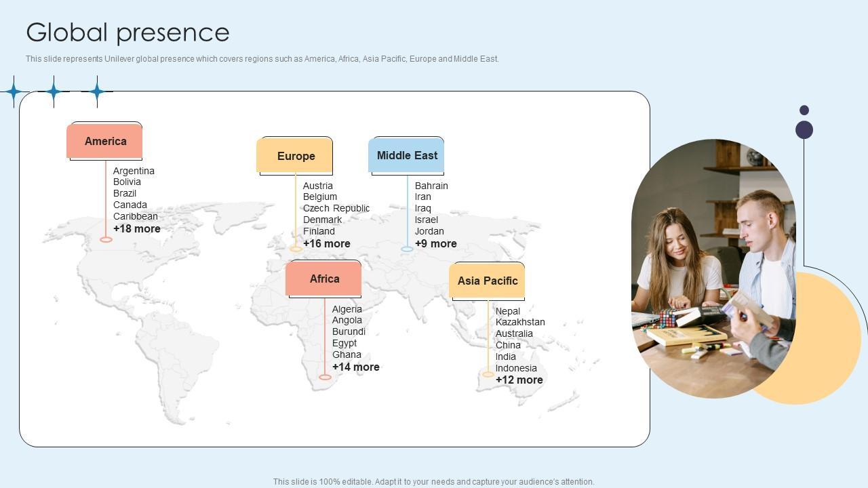868x488 pixels.
Task: Click the Middle East pin marker circle
Action: (407, 249)
